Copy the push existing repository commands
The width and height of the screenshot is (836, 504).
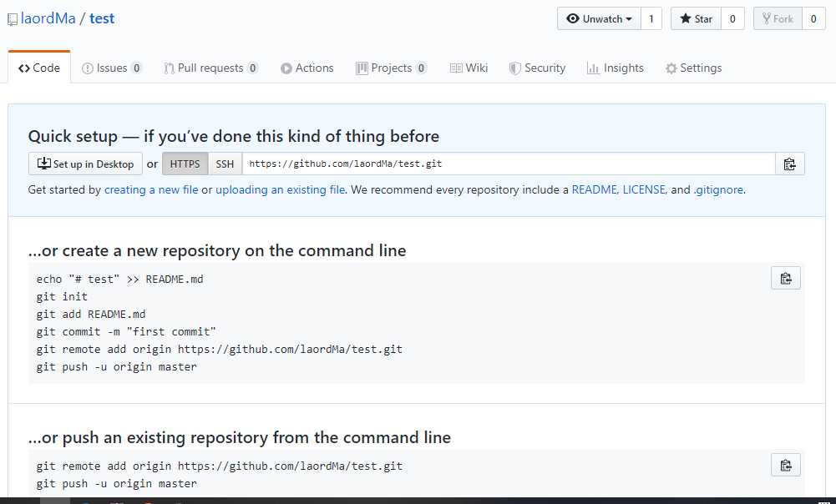pos(785,465)
